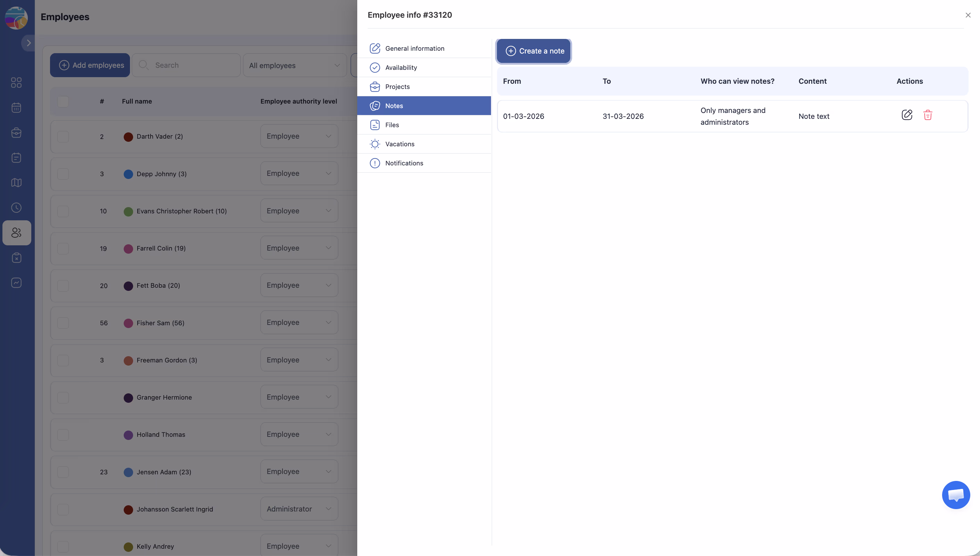
Task: Switch to the General information tab
Action: tap(415, 49)
